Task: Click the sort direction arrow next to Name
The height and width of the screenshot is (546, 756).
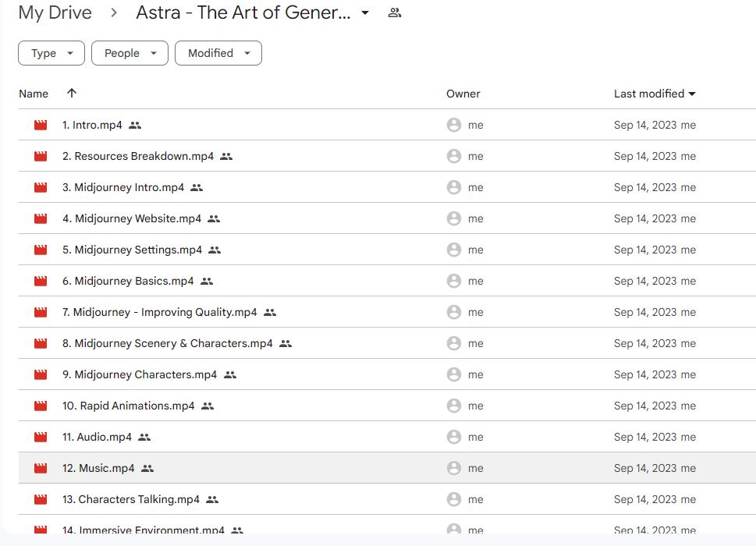Action: click(x=72, y=94)
